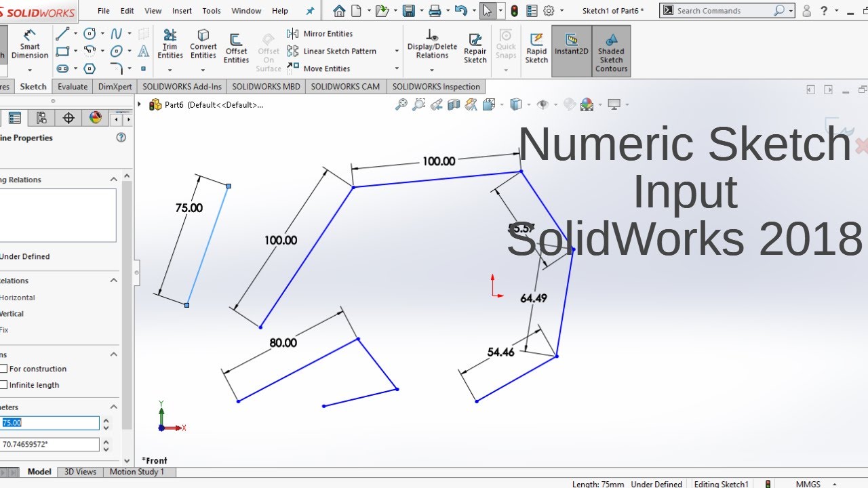
Task: Open the Linear Sketch Pattern dropdown arrow
Action: pyautogui.click(x=397, y=51)
